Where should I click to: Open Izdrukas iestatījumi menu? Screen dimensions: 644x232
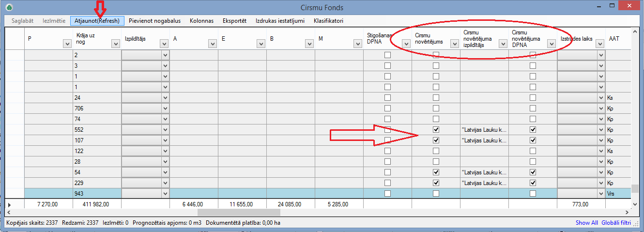click(x=280, y=21)
